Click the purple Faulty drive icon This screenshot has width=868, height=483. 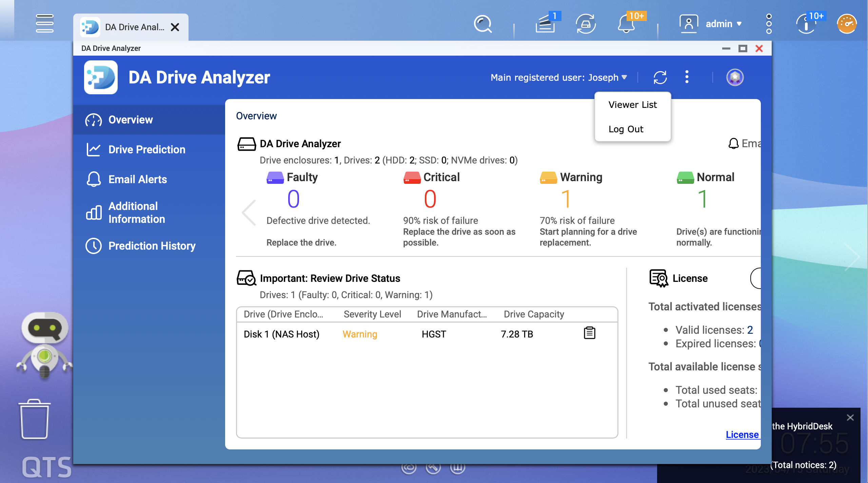click(275, 177)
